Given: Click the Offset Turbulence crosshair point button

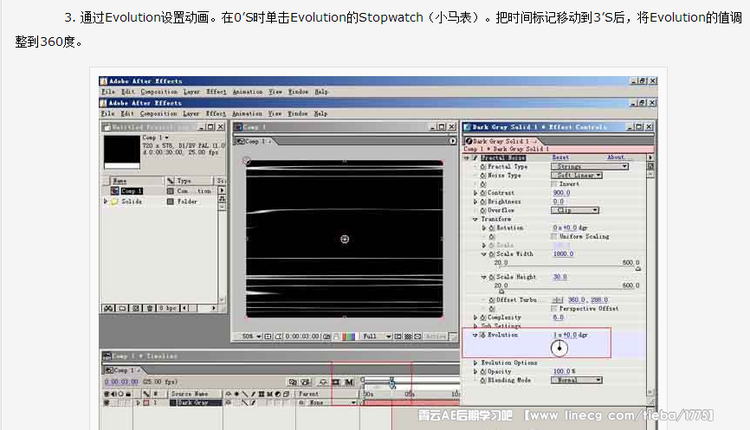Looking at the screenshot, I should tap(557, 300).
